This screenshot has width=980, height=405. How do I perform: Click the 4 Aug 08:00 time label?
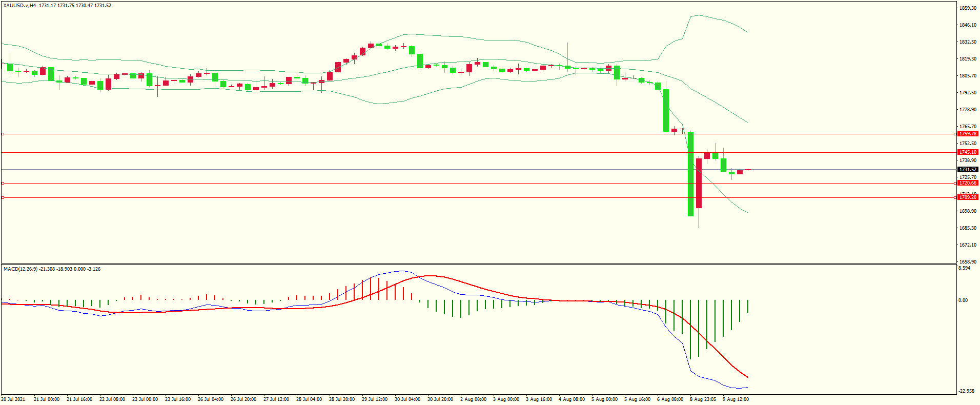coord(572,399)
